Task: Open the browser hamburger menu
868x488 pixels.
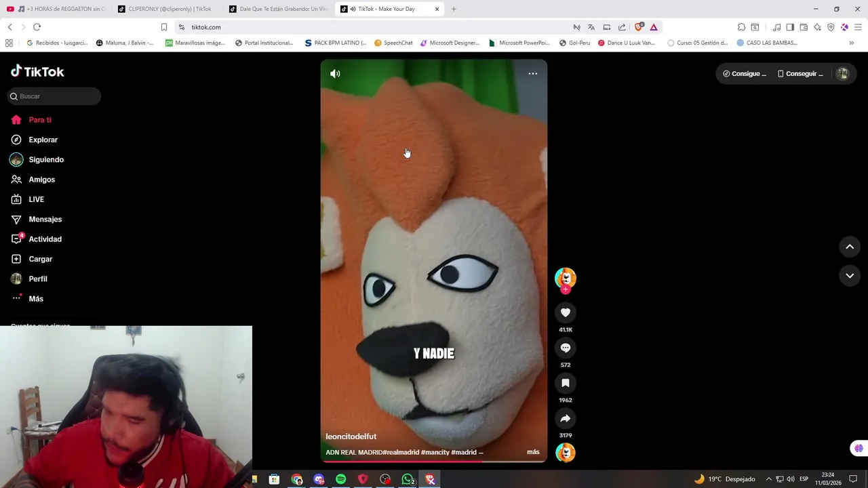Action: coord(858,27)
